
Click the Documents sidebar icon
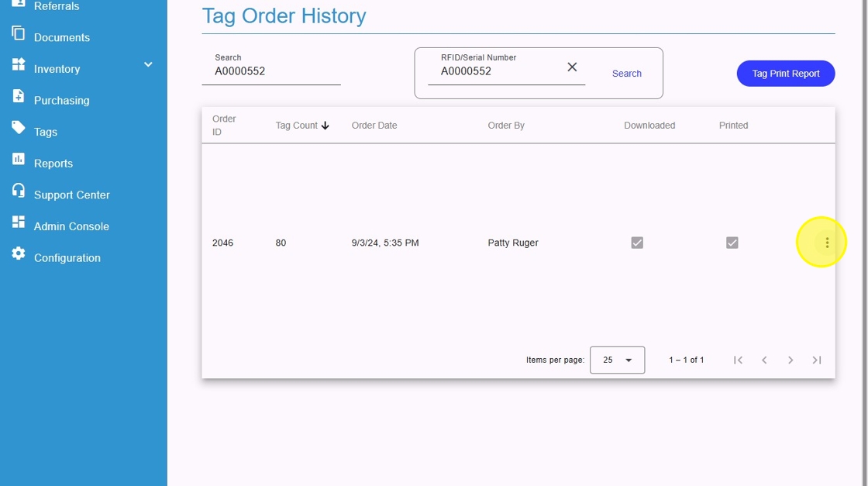[x=19, y=33]
